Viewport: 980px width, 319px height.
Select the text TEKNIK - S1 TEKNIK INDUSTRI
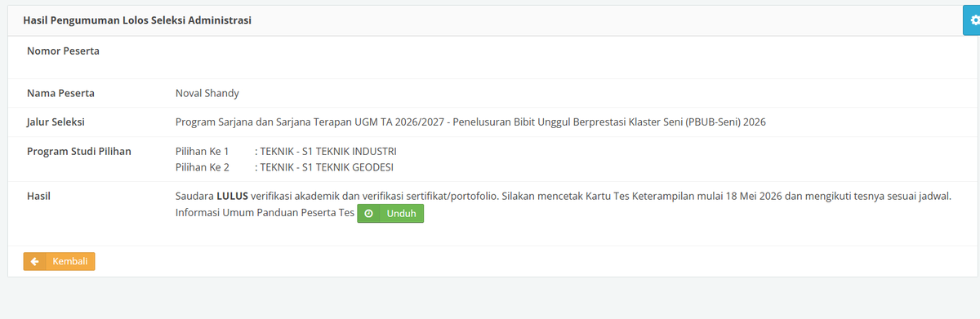click(328, 152)
